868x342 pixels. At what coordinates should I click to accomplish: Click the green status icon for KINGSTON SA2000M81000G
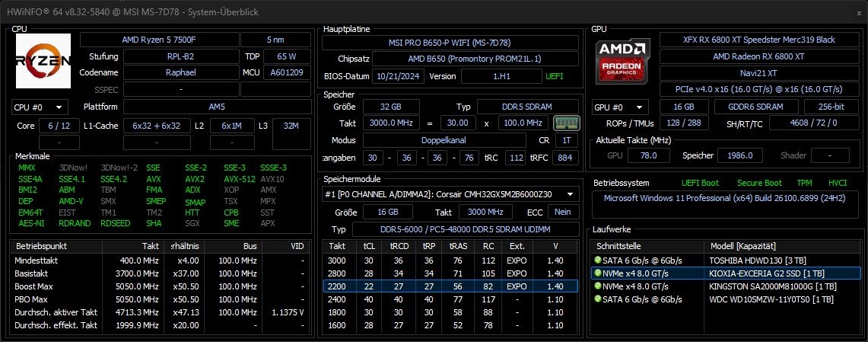(x=597, y=286)
